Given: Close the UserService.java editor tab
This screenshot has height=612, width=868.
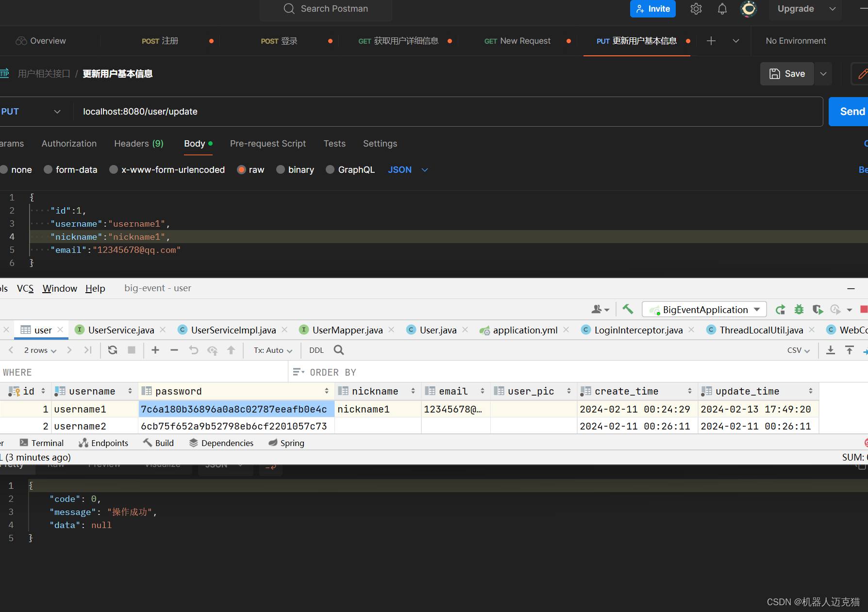Looking at the screenshot, I should pos(163,330).
